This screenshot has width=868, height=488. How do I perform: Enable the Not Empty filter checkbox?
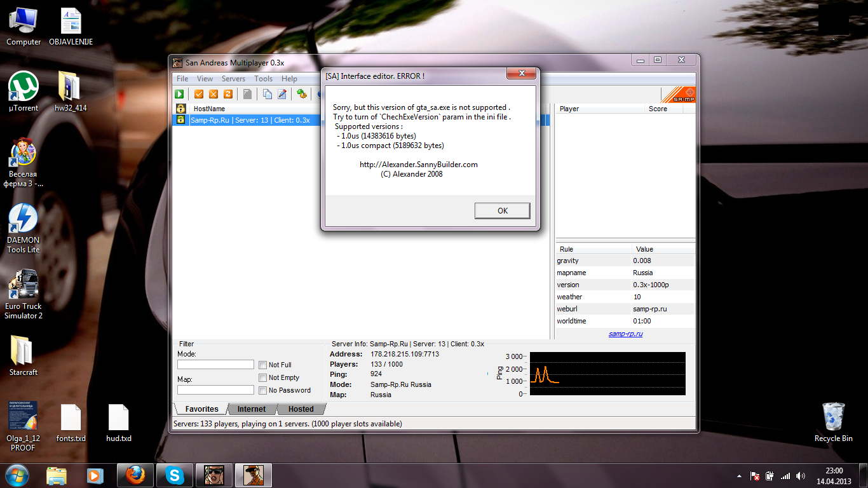coord(263,377)
